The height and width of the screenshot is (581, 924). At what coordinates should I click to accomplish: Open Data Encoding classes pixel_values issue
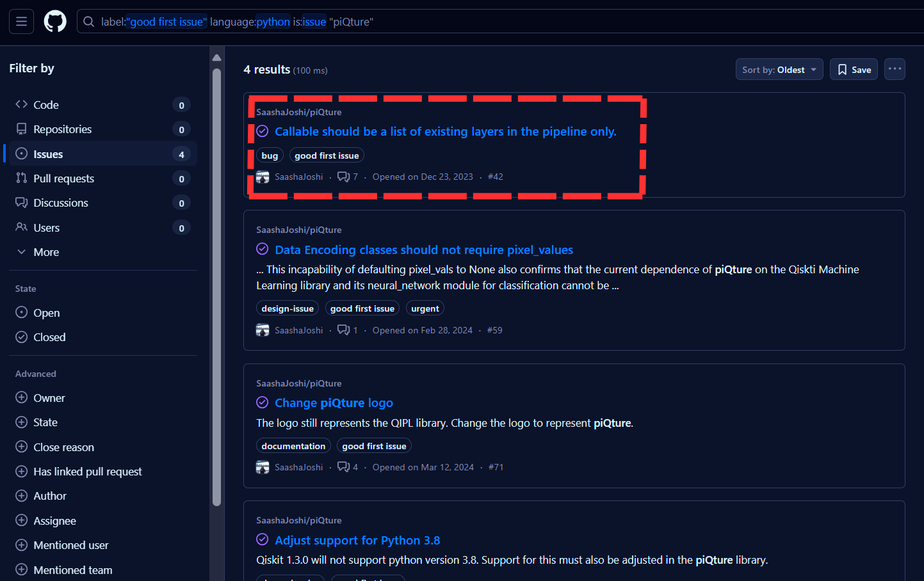point(424,250)
